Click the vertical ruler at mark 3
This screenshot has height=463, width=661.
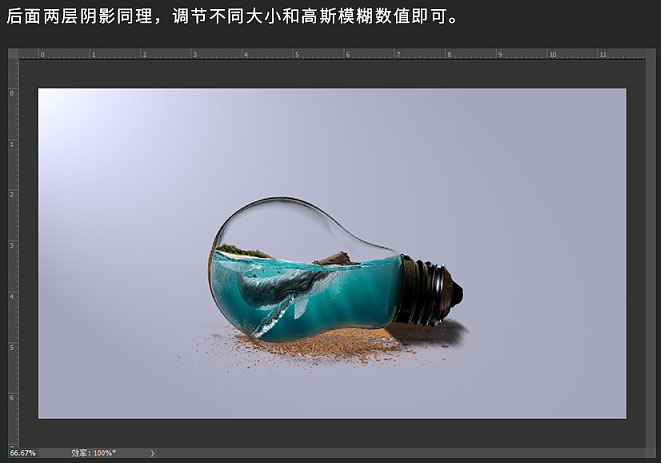click(x=12, y=245)
